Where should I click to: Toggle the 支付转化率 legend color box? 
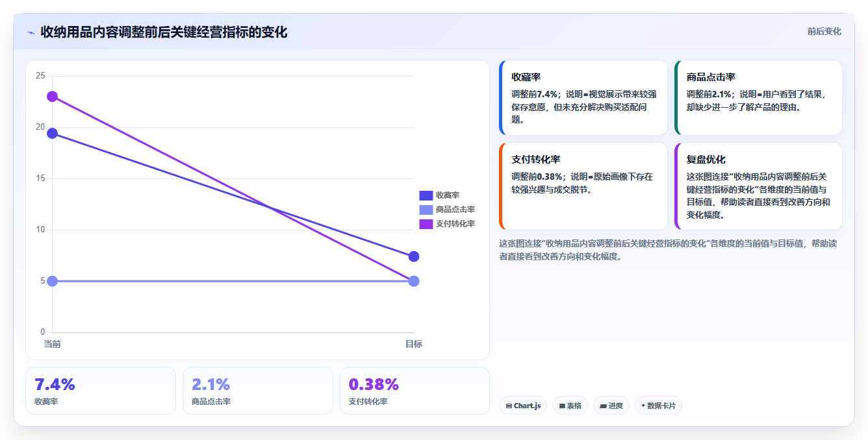[x=426, y=224]
